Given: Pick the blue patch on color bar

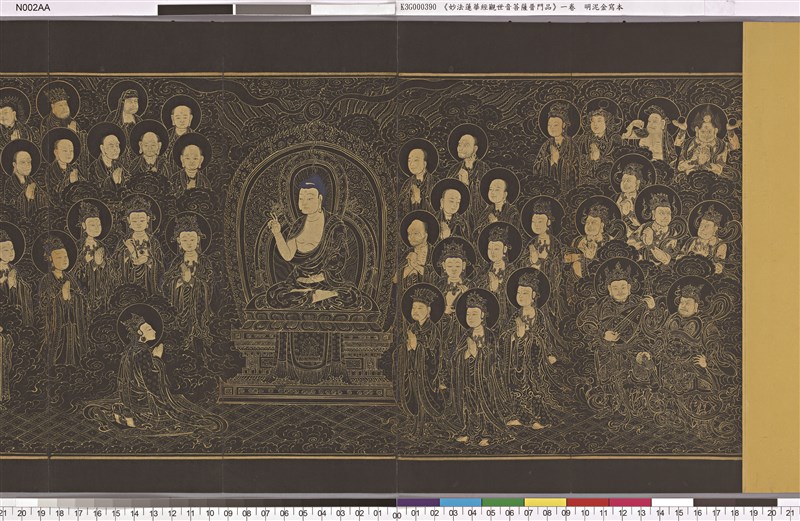Looking at the screenshot, I should pos(461,503).
